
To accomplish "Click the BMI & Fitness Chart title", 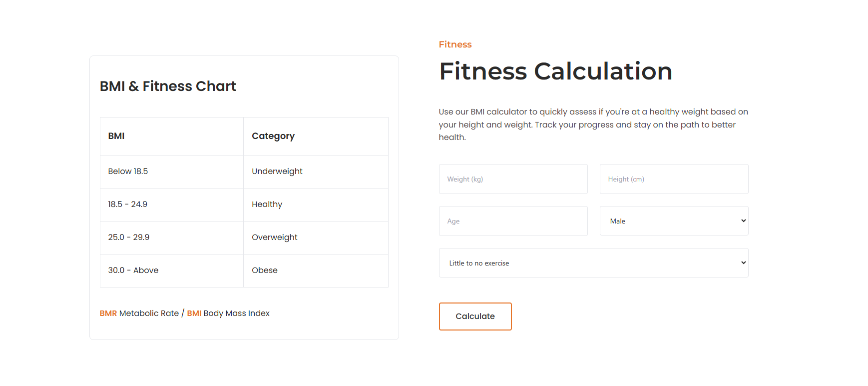I will coord(168,86).
